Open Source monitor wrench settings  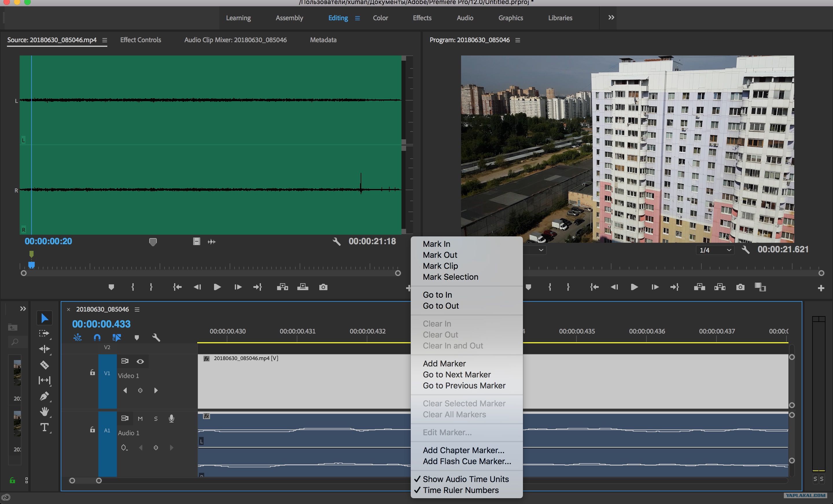click(336, 241)
